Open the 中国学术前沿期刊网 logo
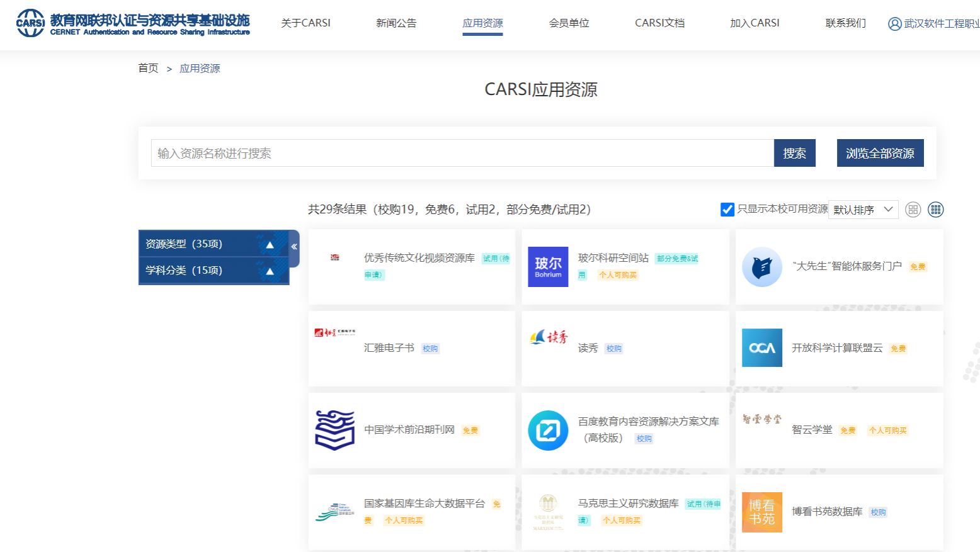The image size is (980, 552). [x=334, y=430]
